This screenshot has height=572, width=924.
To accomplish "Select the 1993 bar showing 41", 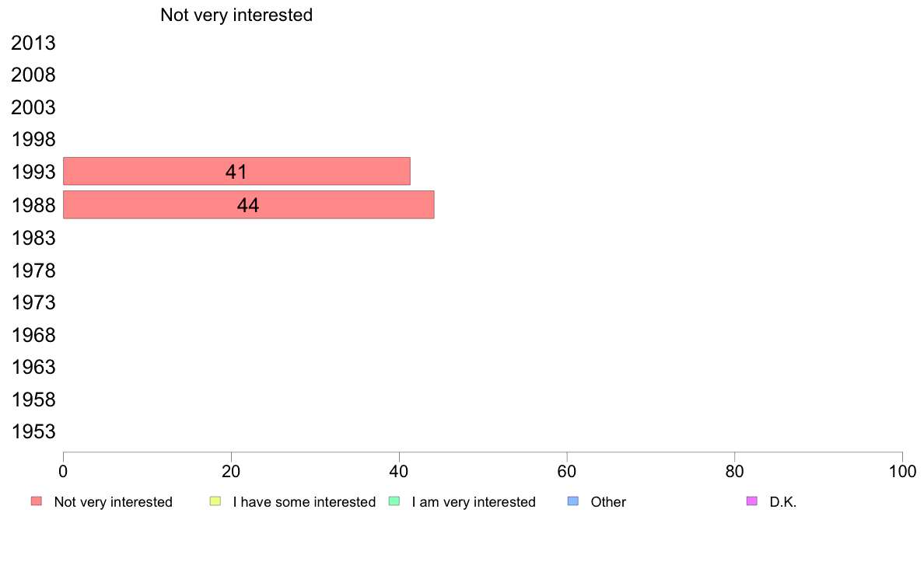I will [x=237, y=172].
